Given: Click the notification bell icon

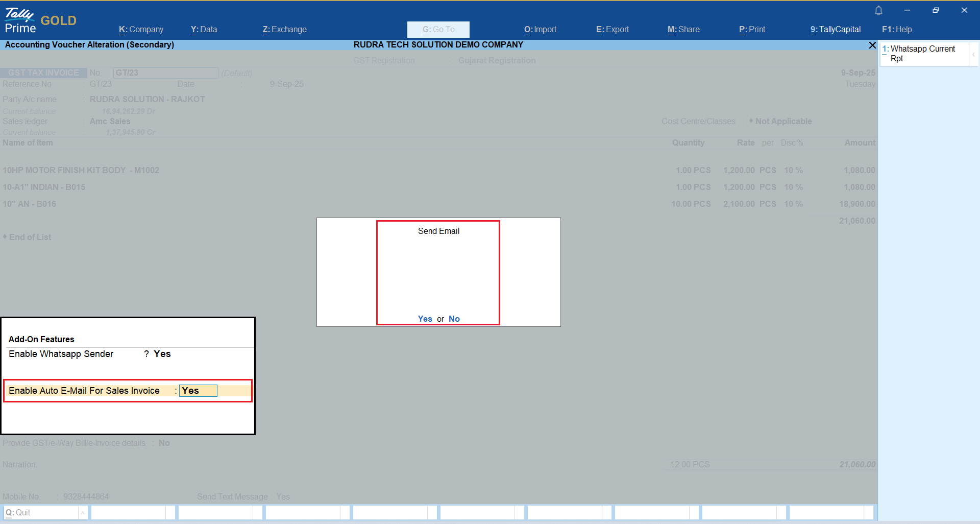Looking at the screenshot, I should pyautogui.click(x=878, y=11).
